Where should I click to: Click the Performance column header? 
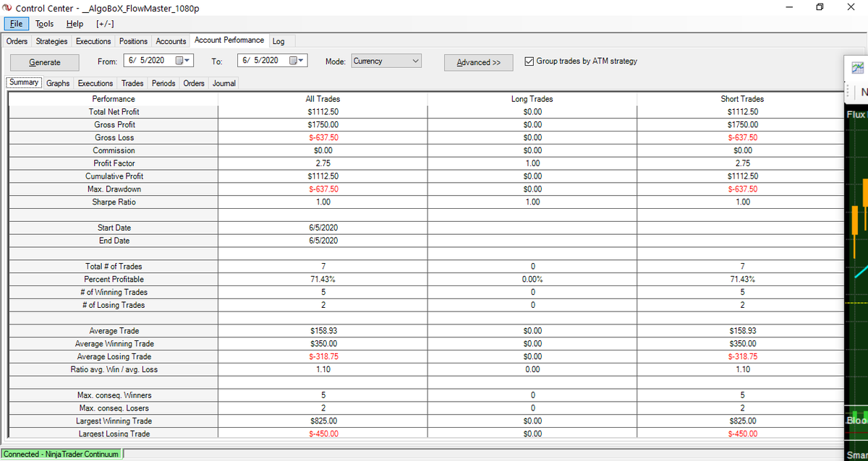114,99
